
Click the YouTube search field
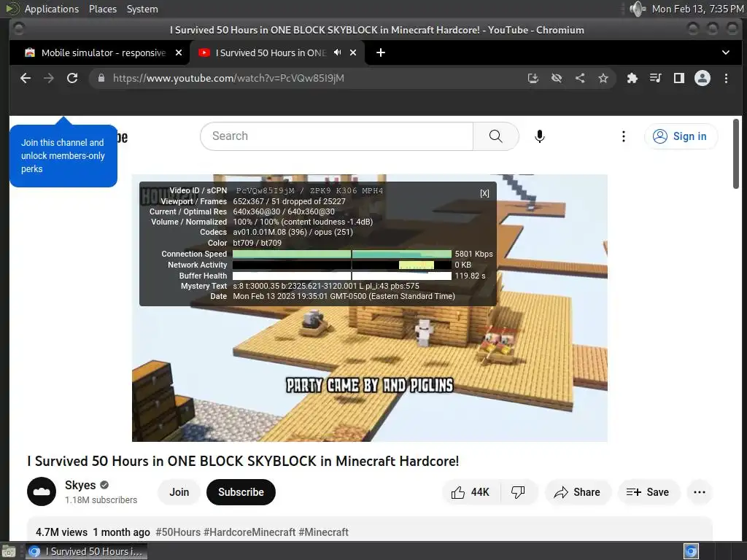click(x=336, y=136)
